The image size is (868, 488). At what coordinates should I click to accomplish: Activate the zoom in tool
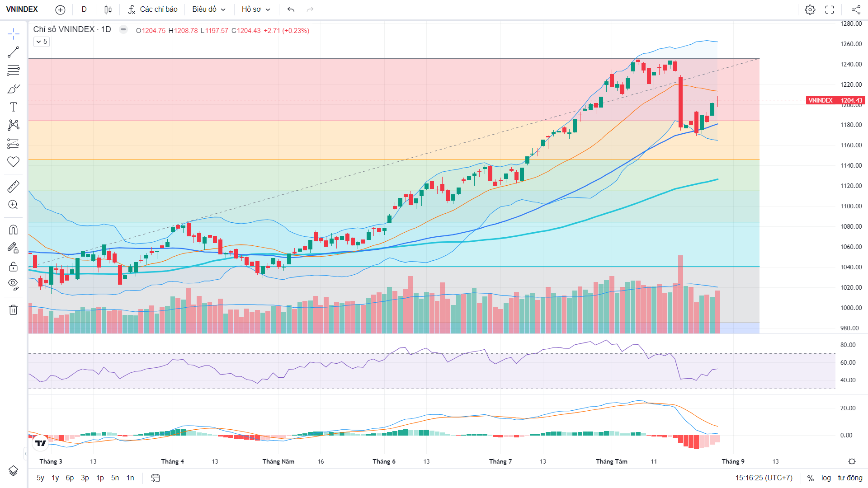coord(14,205)
